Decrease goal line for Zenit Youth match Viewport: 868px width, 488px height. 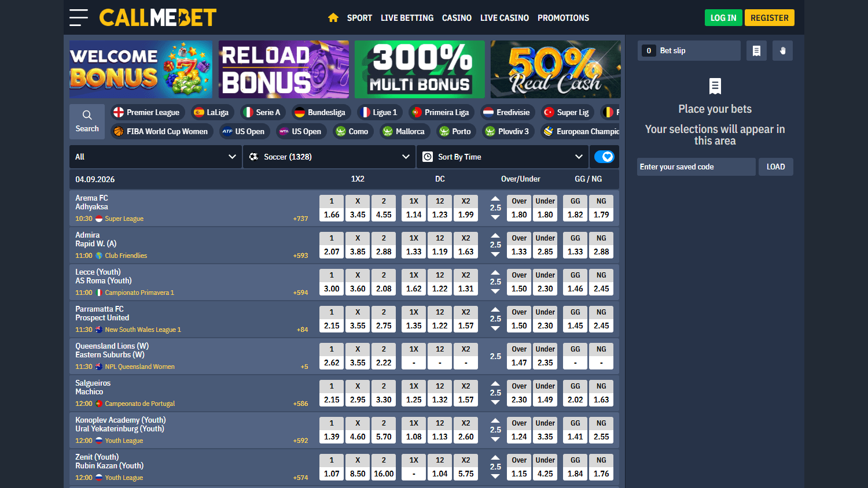pyautogui.click(x=495, y=476)
